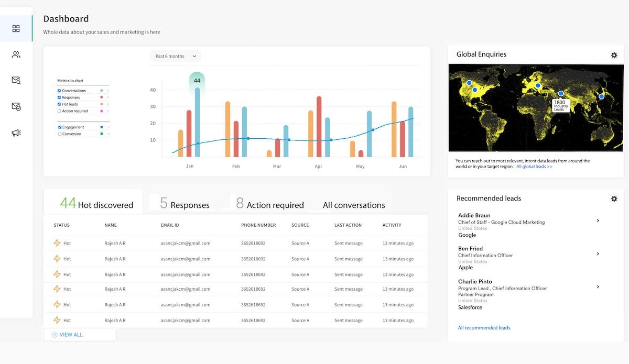Viewport: 629px width, 364px height.
Task: Open the Dashboard grid icon in sidebar
Action: tap(16, 29)
